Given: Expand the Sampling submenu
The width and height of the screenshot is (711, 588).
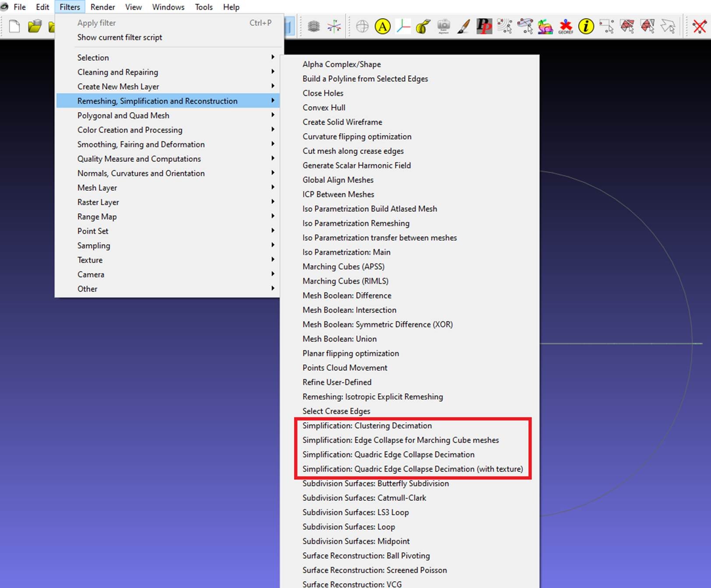Looking at the screenshot, I should click(x=94, y=245).
